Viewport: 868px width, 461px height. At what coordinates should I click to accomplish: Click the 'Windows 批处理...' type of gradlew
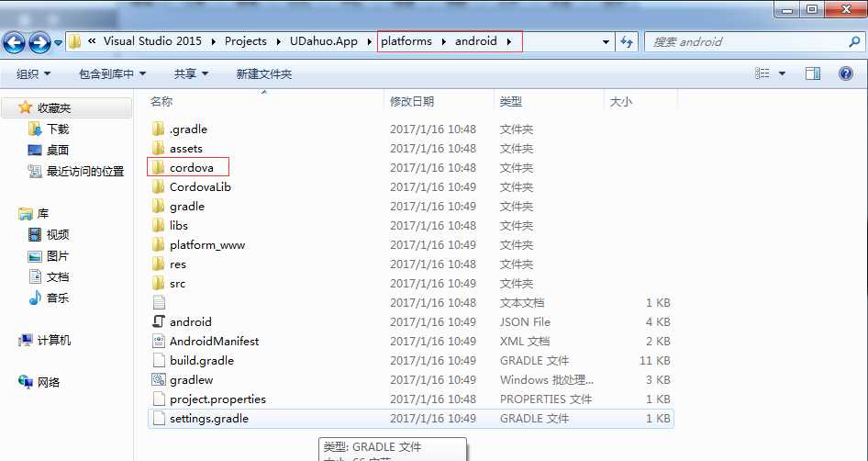point(546,379)
